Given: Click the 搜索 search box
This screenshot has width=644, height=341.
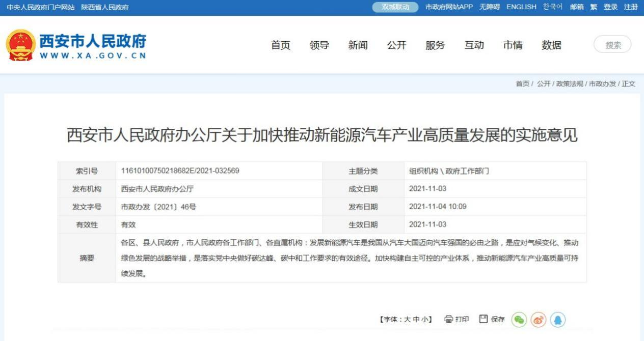Looking at the screenshot, I should tap(612, 45).
